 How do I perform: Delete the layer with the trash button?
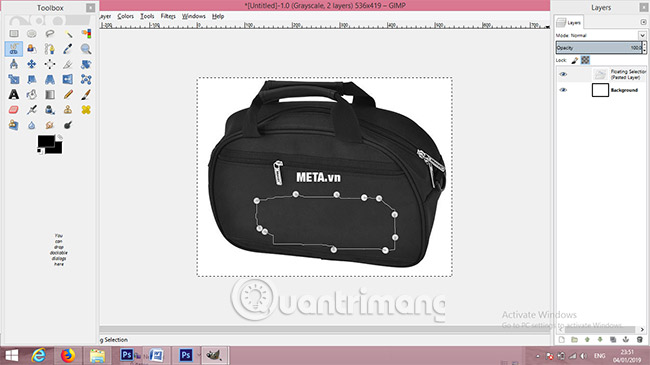click(x=639, y=340)
